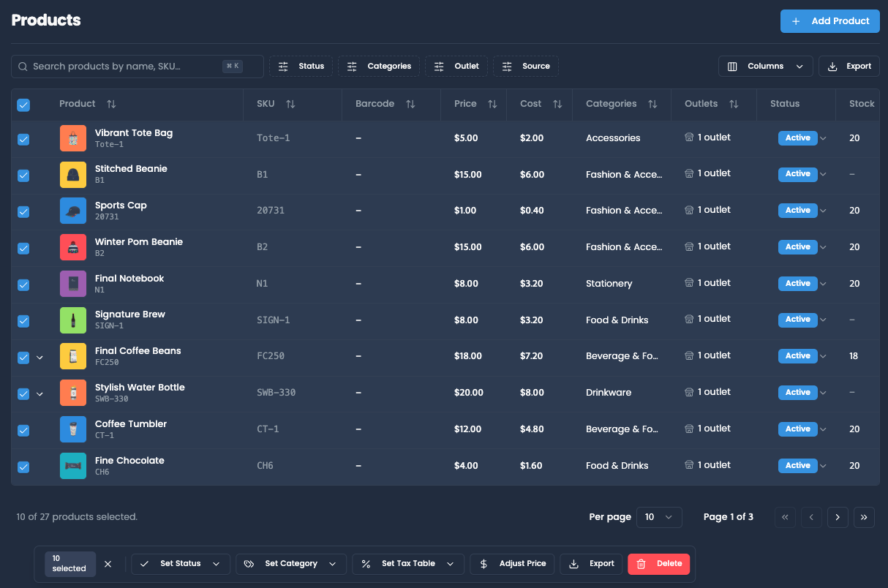Sort by Price column arrows icon

pos(492,104)
